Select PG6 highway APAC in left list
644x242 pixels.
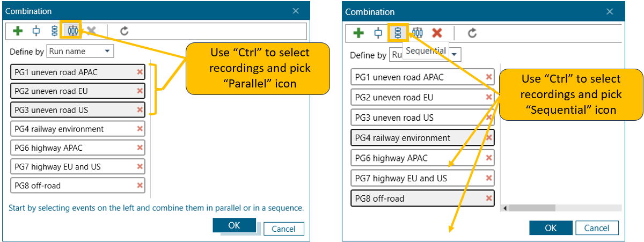72,148
